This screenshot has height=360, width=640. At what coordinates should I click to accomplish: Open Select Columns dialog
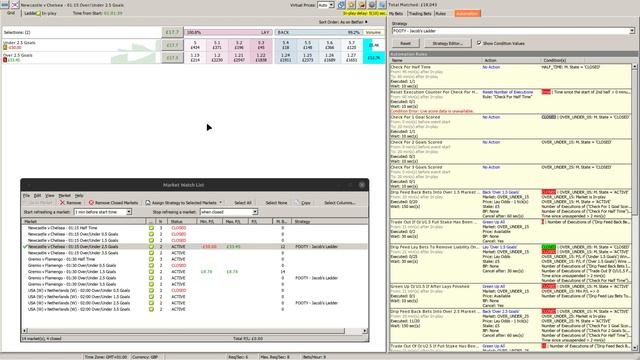pos(340,202)
